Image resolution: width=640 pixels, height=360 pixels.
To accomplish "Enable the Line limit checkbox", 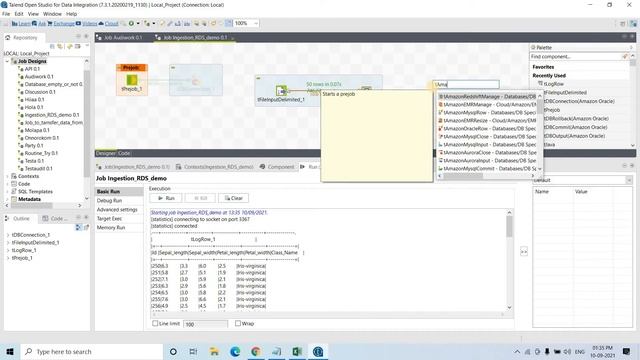I will 155,323.
